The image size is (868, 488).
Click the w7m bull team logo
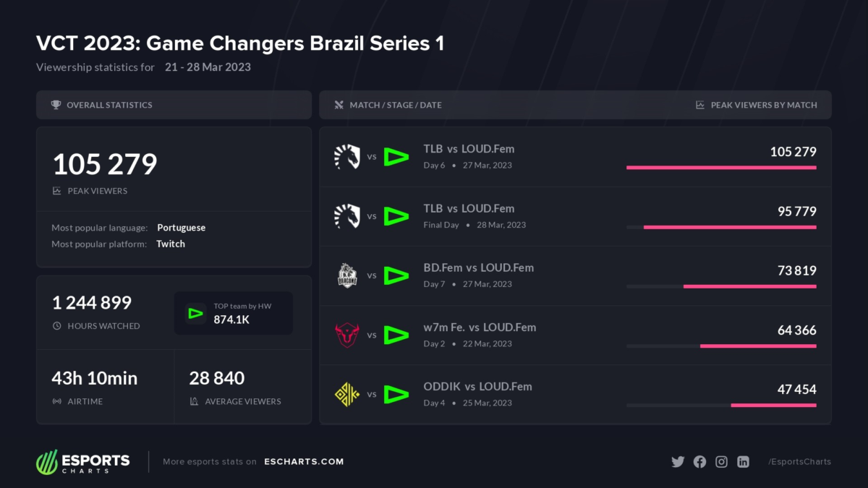(x=346, y=335)
